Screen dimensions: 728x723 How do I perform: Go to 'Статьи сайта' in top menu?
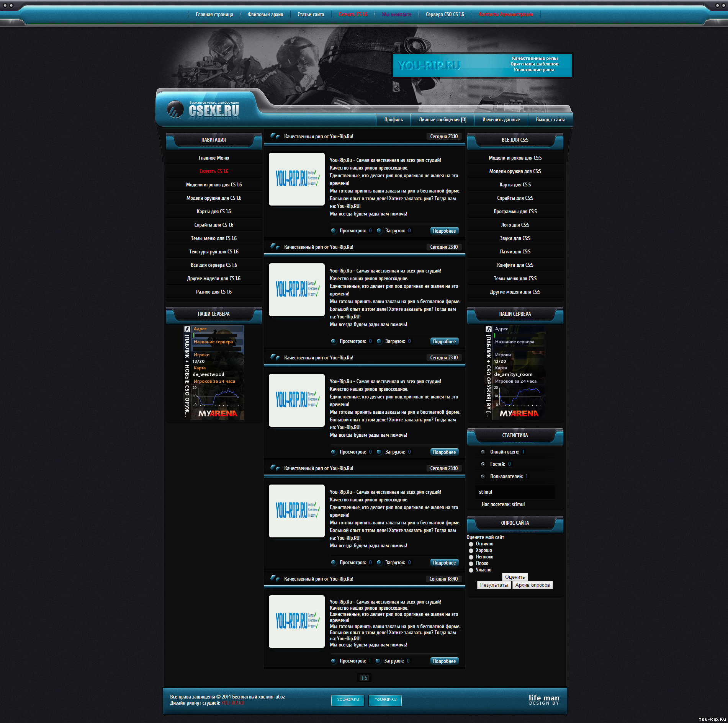coord(311,15)
